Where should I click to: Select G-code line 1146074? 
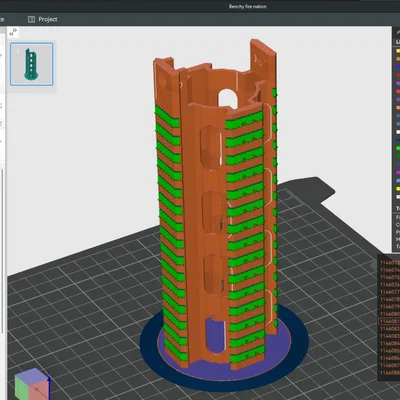390,270
